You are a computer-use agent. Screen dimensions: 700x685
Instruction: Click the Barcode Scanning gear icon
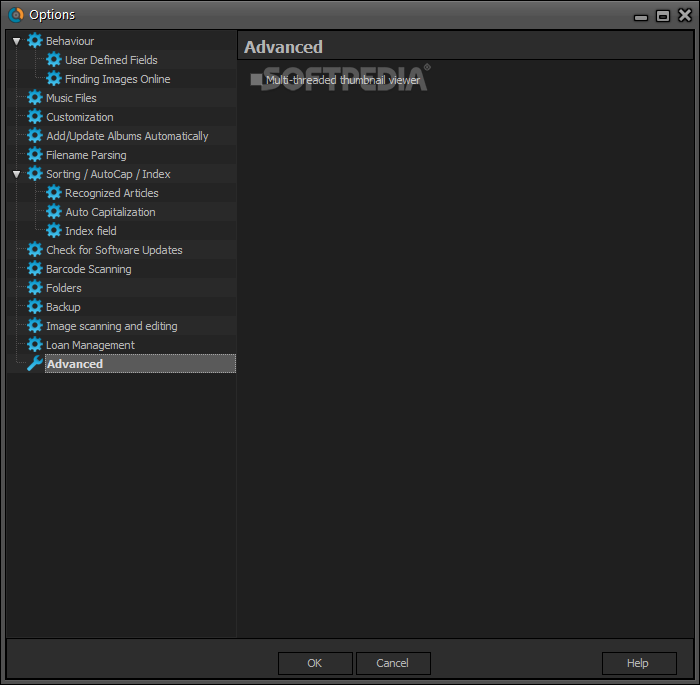[x=35, y=268]
